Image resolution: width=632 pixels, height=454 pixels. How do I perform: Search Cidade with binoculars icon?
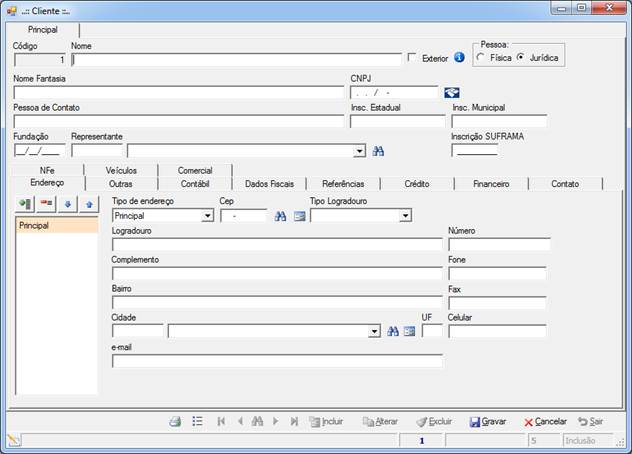coord(393,331)
